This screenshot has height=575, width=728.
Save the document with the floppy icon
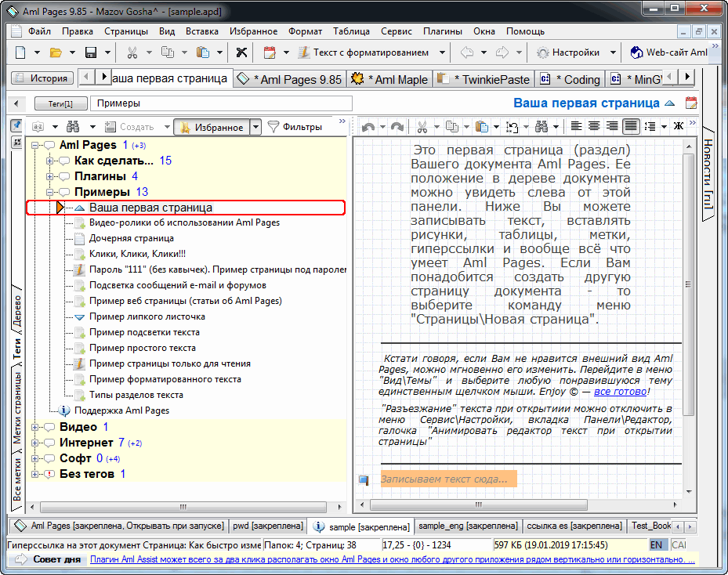click(91, 52)
